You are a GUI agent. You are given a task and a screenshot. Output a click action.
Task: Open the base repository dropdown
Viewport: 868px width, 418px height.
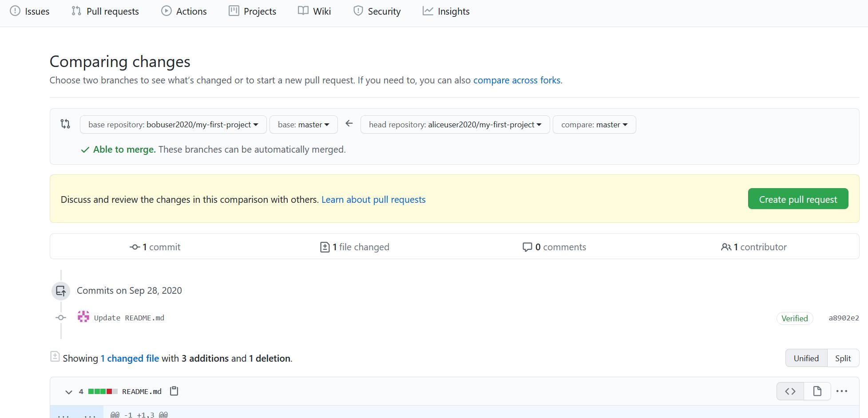173,125
